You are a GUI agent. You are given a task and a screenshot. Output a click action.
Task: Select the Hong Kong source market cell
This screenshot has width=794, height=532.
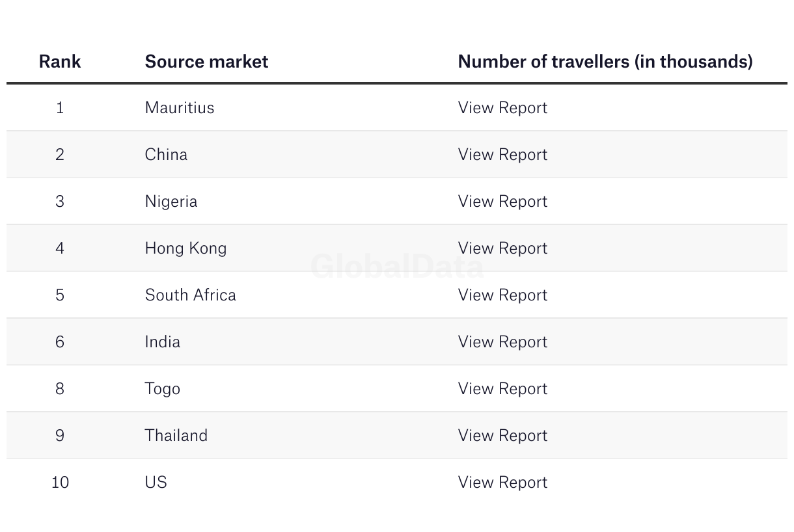pos(185,248)
